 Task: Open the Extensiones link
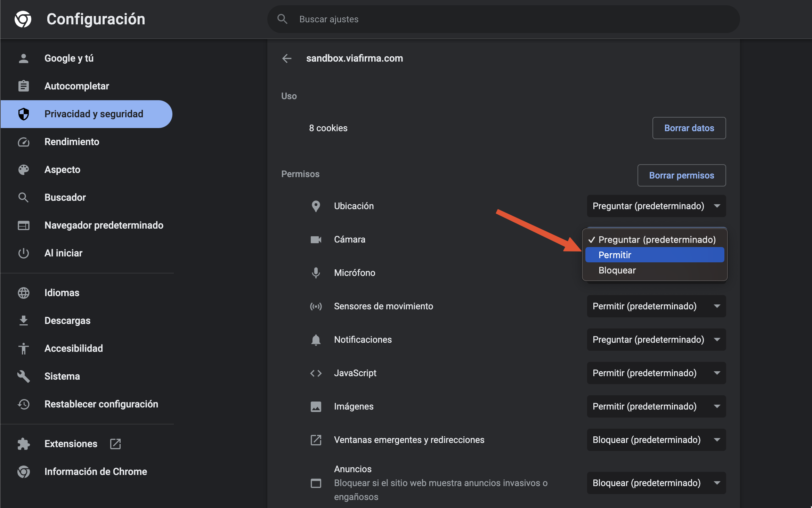tap(87, 444)
